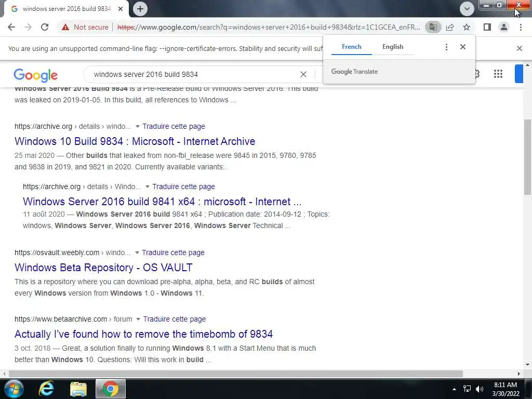Open the network tray icon

(467, 389)
